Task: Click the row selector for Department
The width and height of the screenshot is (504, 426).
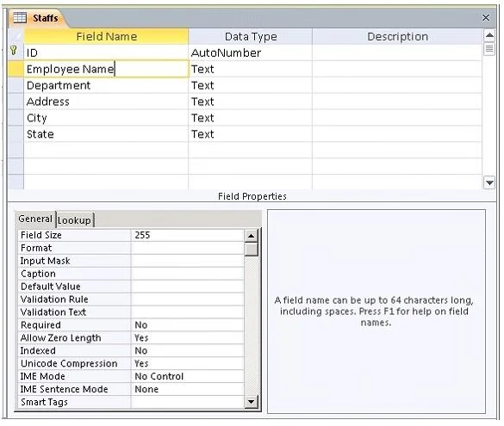Action: click(16, 85)
